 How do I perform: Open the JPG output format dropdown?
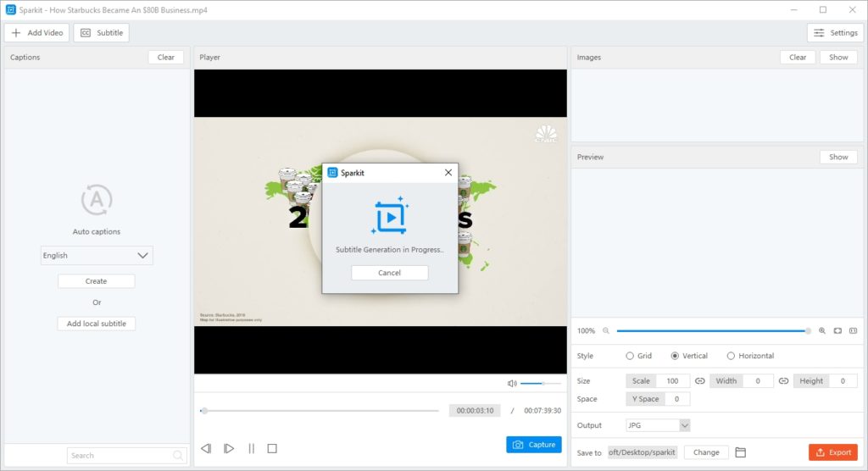658,425
